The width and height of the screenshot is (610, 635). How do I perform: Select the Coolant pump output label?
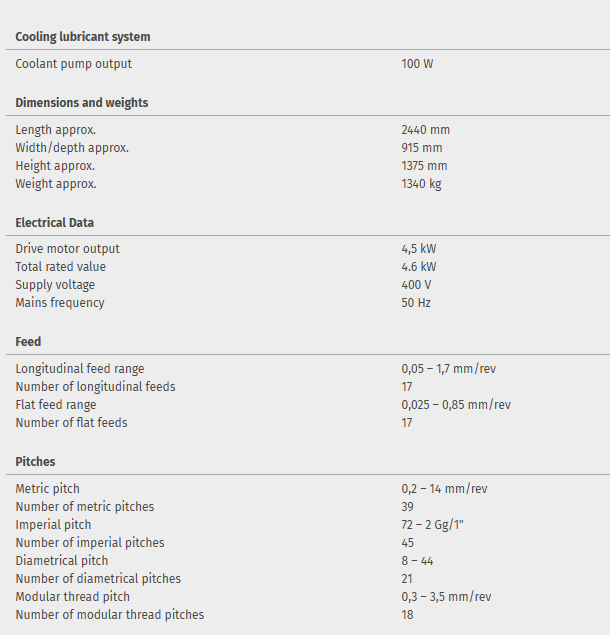pos(74,64)
